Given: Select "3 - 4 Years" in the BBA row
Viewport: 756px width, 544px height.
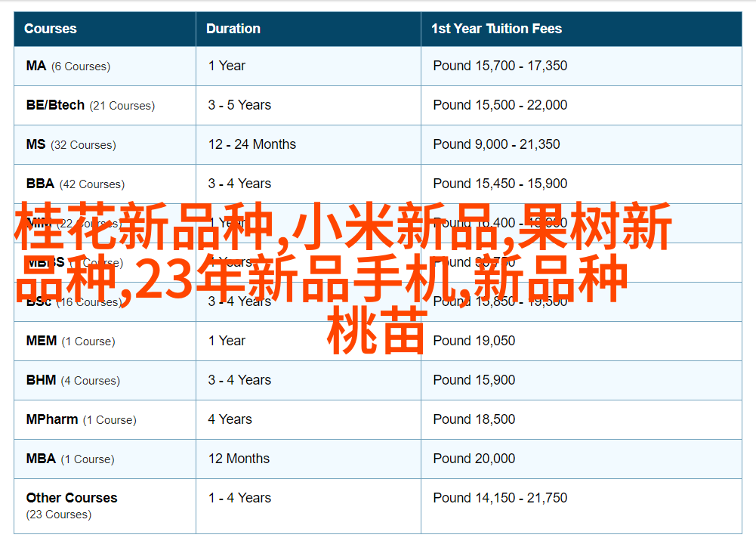Looking at the screenshot, I should tap(239, 184).
